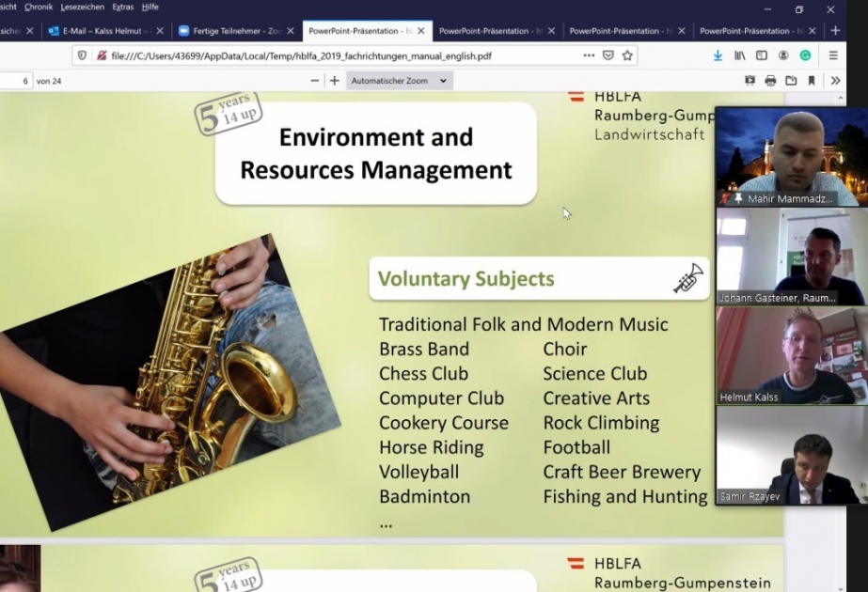The image size is (868, 592).
Task: Open the page actions three-dots menu
Action: pos(589,55)
